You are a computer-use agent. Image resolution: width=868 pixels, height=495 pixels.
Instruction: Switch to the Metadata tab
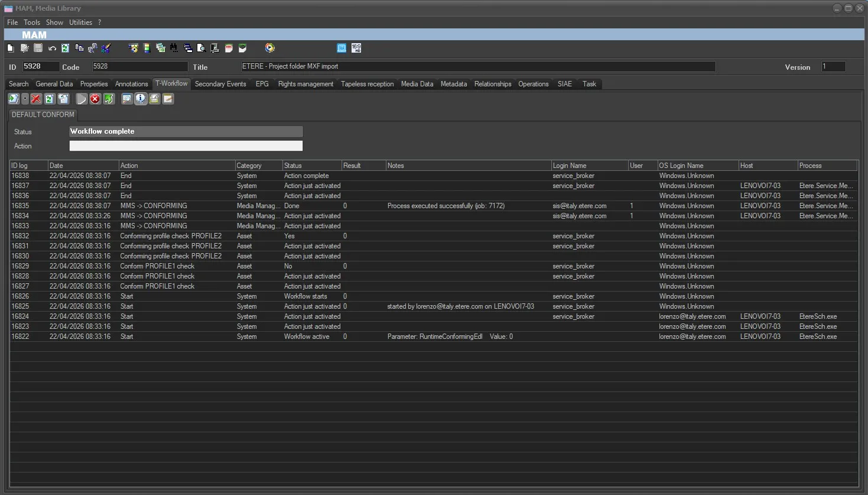(x=454, y=84)
